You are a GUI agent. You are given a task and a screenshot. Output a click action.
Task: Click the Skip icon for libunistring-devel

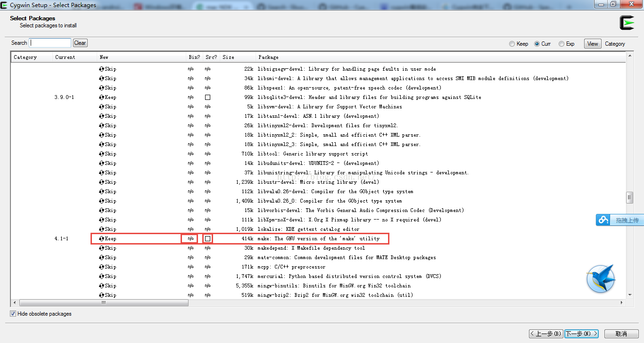pos(101,172)
